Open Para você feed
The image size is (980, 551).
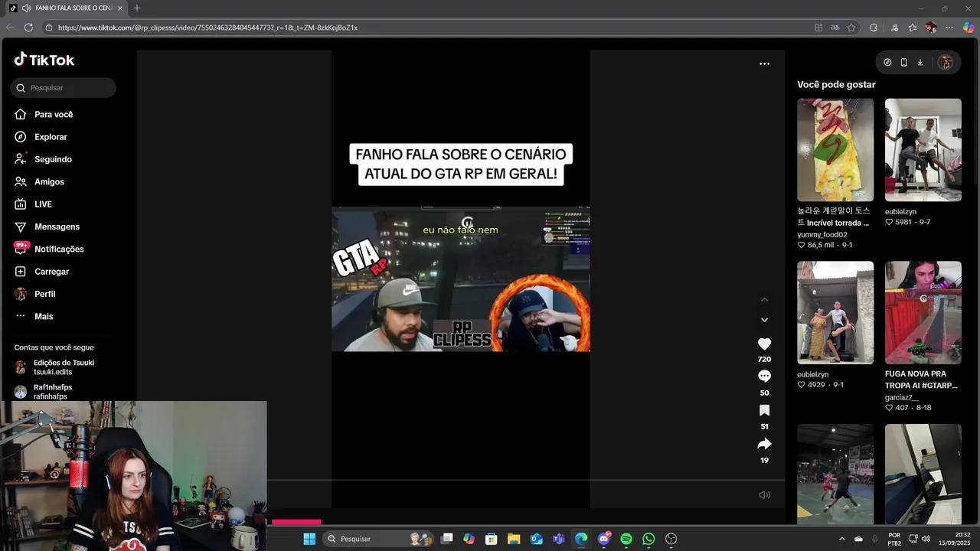tap(44, 115)
